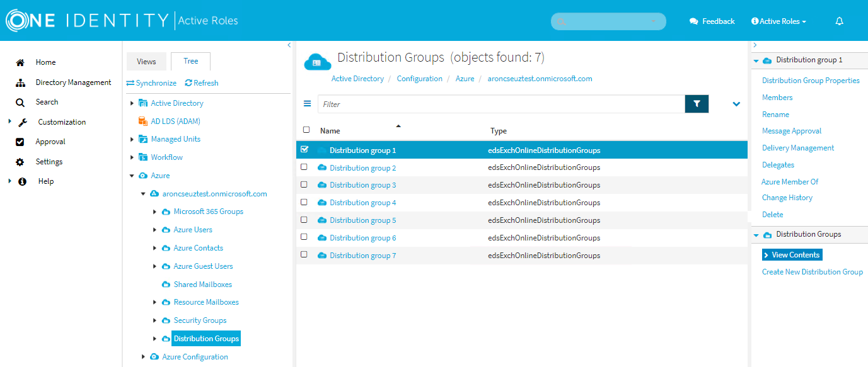Click the Managed Units folder icon
The image size is (868, 367).
143,139
